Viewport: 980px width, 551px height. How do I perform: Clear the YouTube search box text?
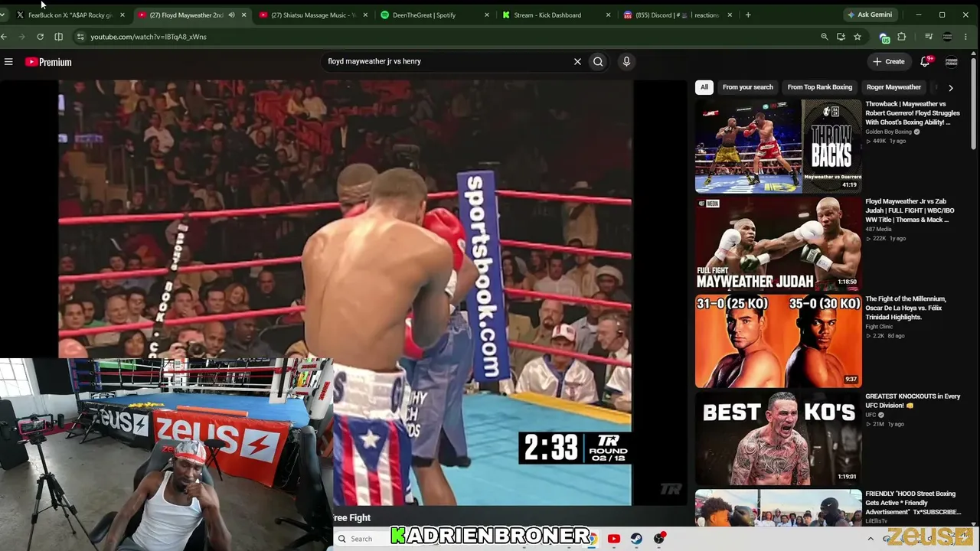point(577,61)
